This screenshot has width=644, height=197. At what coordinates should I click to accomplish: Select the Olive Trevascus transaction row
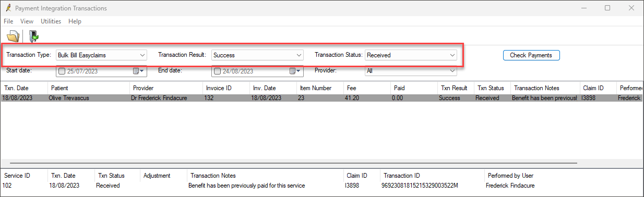point(322,98)
